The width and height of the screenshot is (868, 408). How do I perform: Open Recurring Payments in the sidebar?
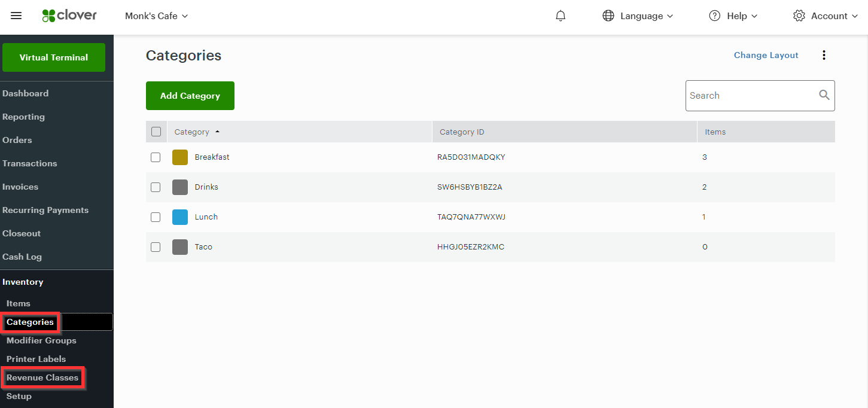pyautogui.click(x=45, y=210)
